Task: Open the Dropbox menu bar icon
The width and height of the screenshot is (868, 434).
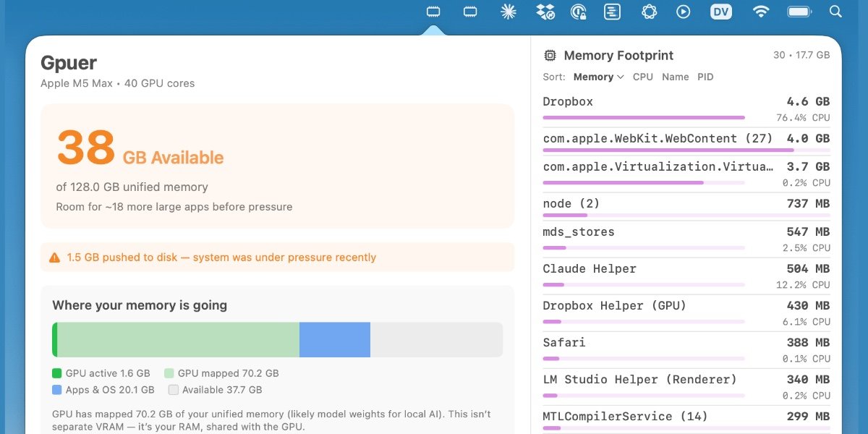Action: (x=545, y=12)
